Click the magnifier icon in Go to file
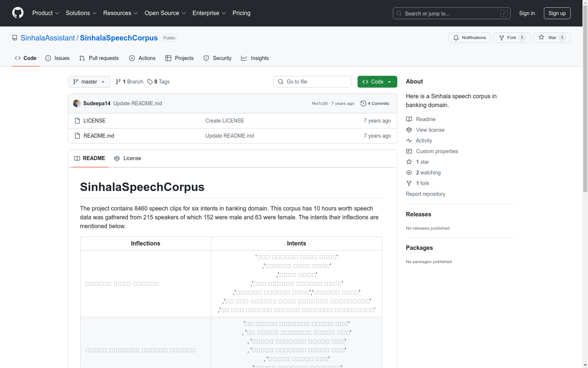The width and height of the screenshot is (588, 368). coord(281,82)
